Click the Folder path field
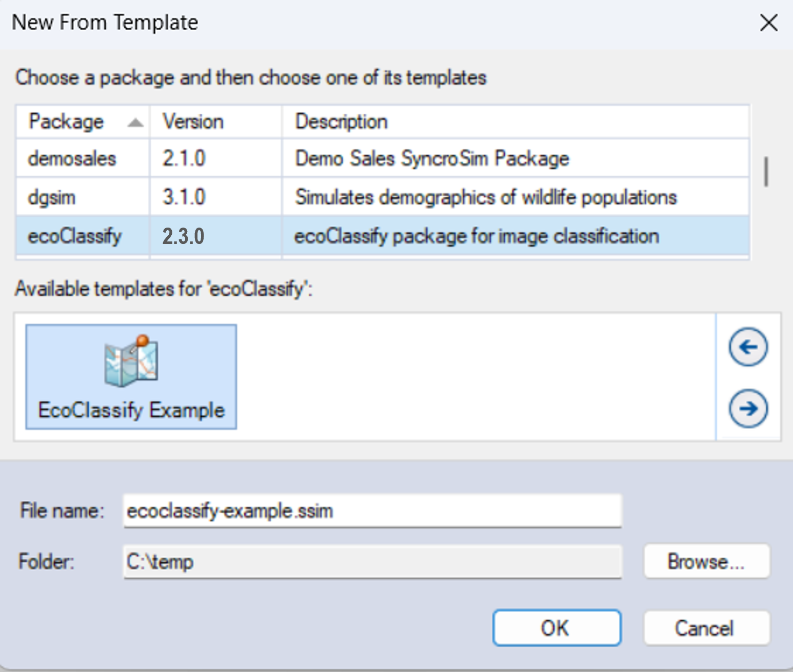793x672 pixels. pyautogui.click(x=372, y=562)
